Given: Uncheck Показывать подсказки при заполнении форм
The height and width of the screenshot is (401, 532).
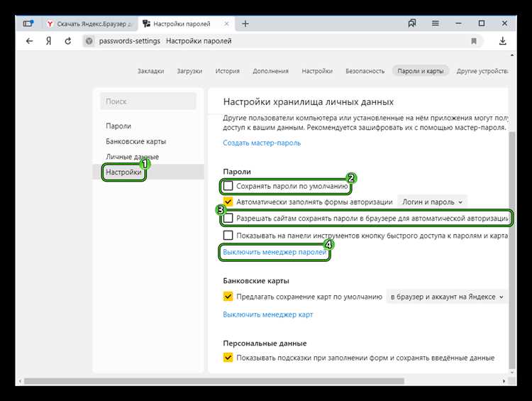Looking at the screenshot, I should [x=228, y=358].
